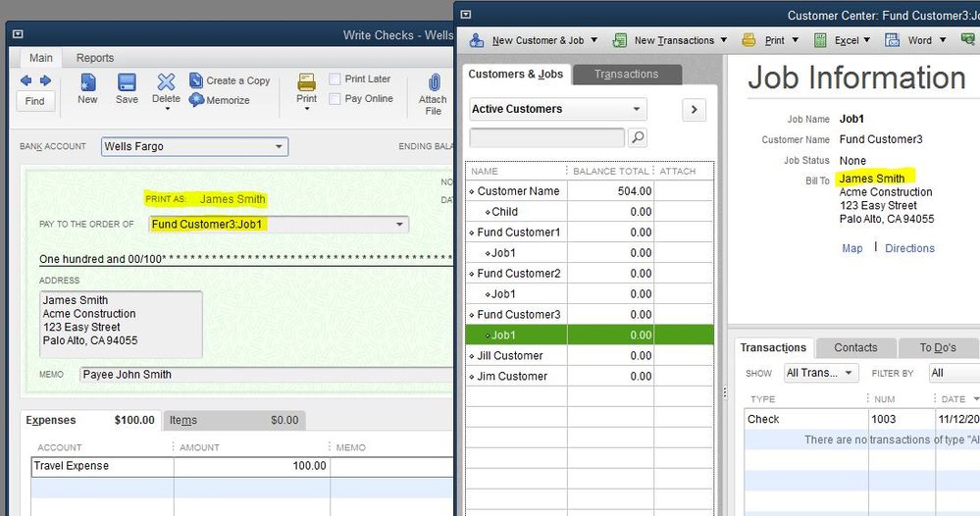Click the Memo field with Payee John Smith
The image size is (980, 516).
tap(266, 375)
